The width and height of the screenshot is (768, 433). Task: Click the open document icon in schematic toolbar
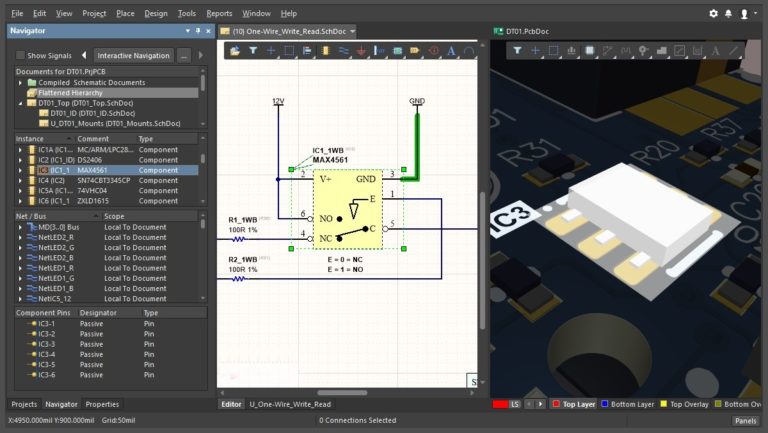point(235,50)
